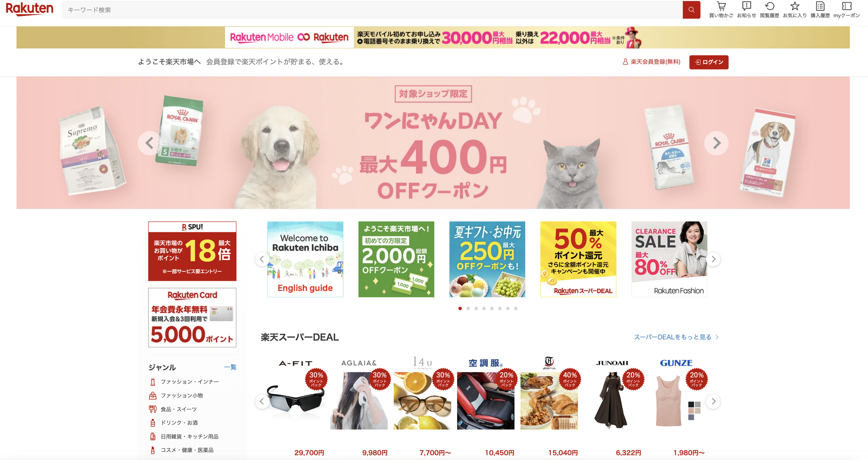Select the second carousel pagination dot

point(468,309)
